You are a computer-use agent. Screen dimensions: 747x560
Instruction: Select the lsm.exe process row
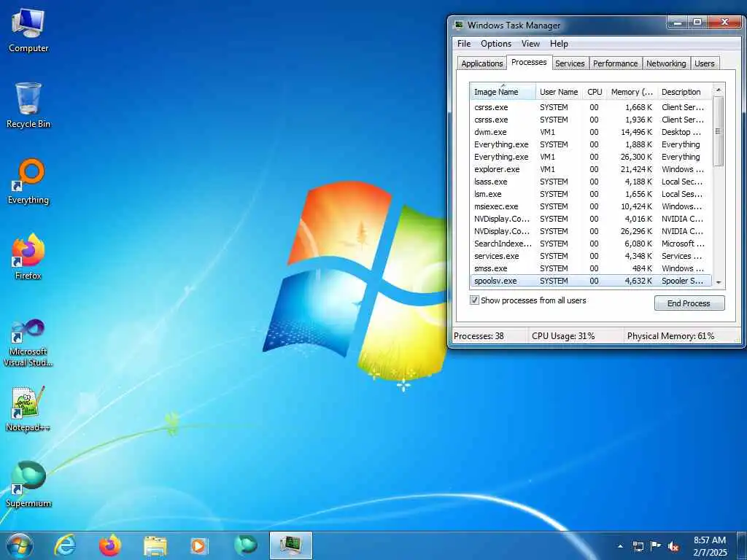point(591,194)
